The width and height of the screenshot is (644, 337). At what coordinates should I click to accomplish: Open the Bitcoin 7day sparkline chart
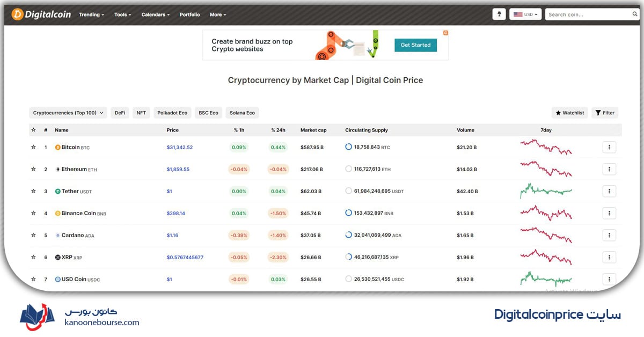point(546,147)
